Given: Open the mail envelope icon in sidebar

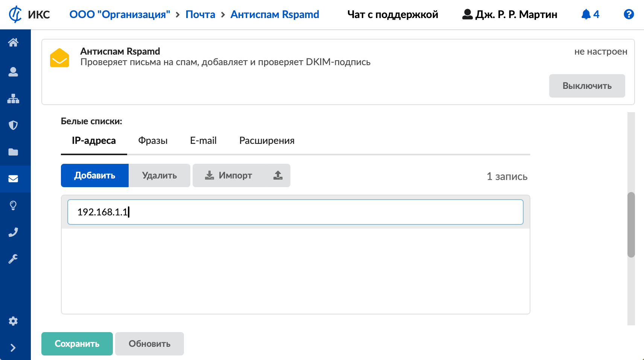Looking at the screenshot, I should pyautogui.click(x=13, y=178).
